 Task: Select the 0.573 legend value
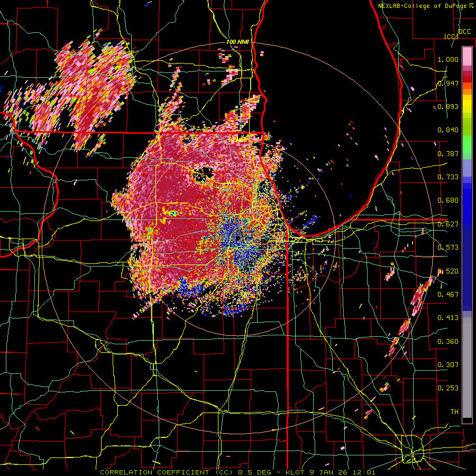[x=448, y=248]
